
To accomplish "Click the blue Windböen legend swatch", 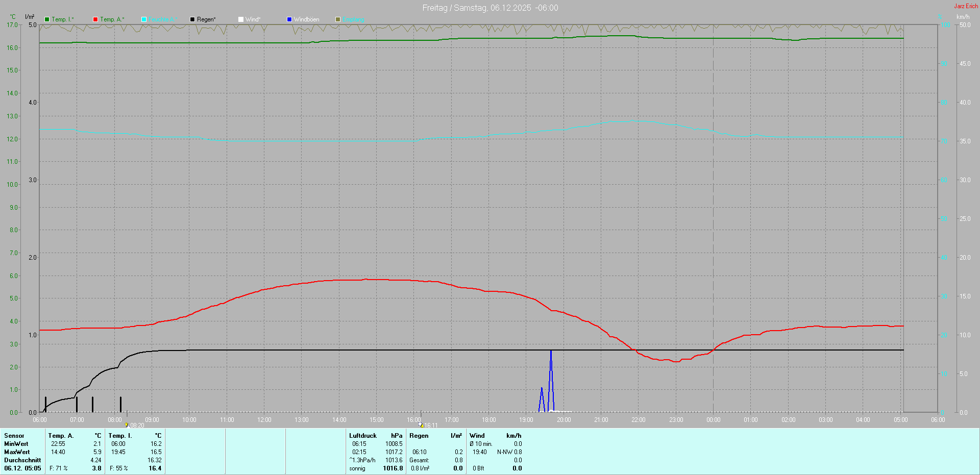I will (x=289, y=19).
